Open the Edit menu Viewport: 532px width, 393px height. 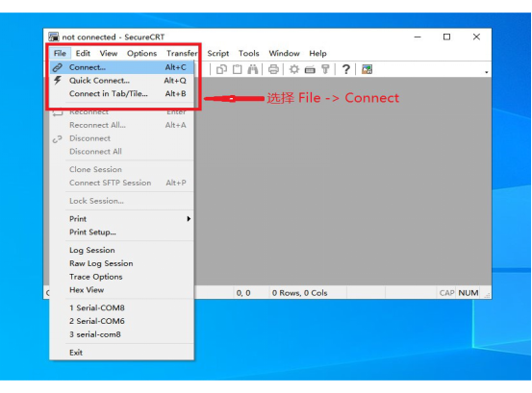point(83,53)
